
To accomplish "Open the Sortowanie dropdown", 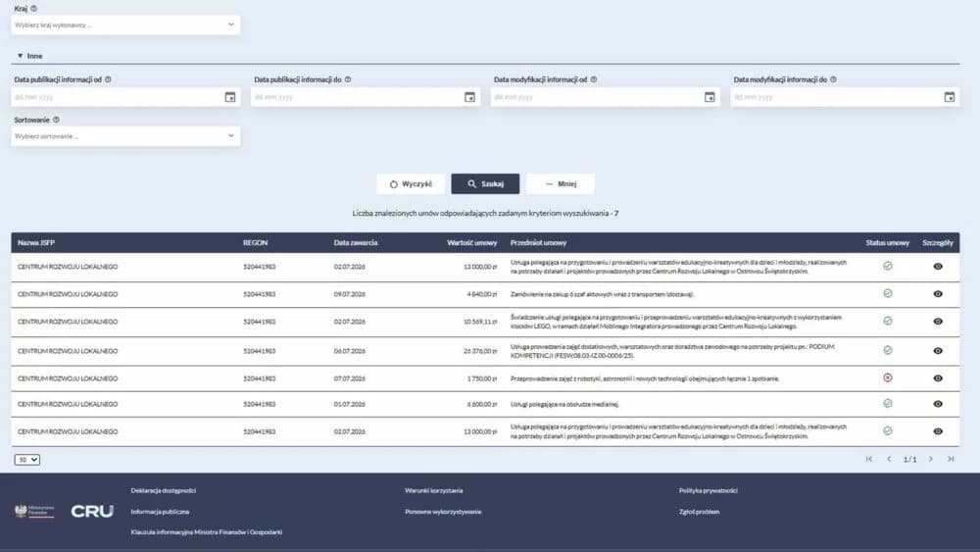I will [125, 136].
